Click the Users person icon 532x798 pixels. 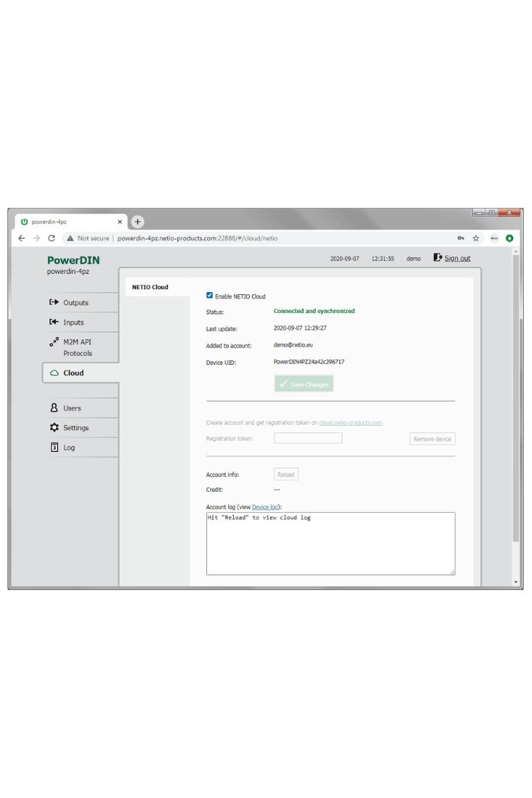coord(53,408)
